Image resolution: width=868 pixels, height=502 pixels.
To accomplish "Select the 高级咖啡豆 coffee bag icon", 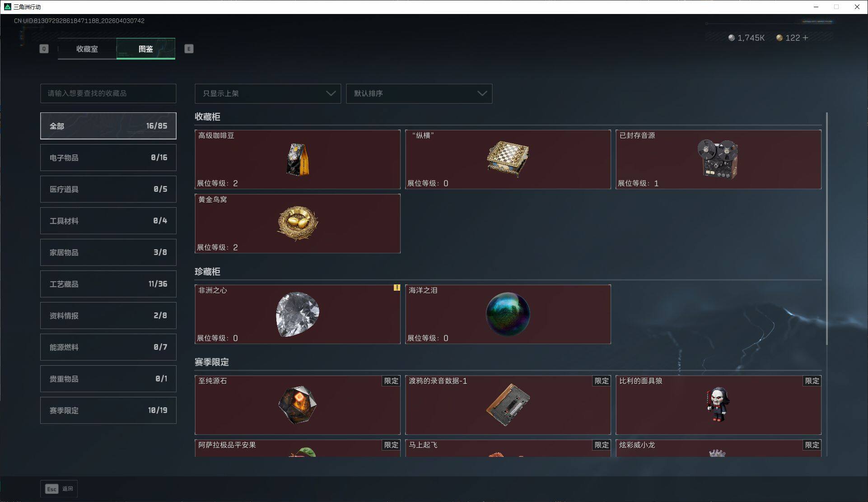I will pyautogui.click(x=298, y=159).
